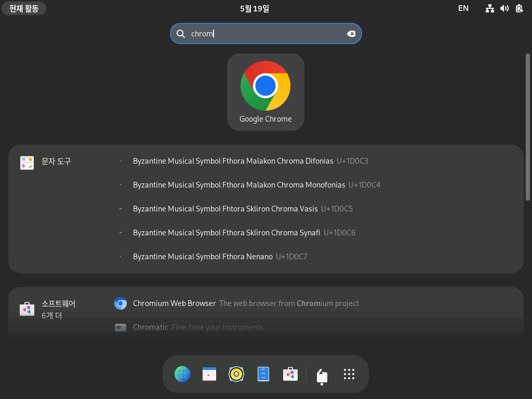Open the 5월 19일 date menu
The image size is (532, 399).
255,8
